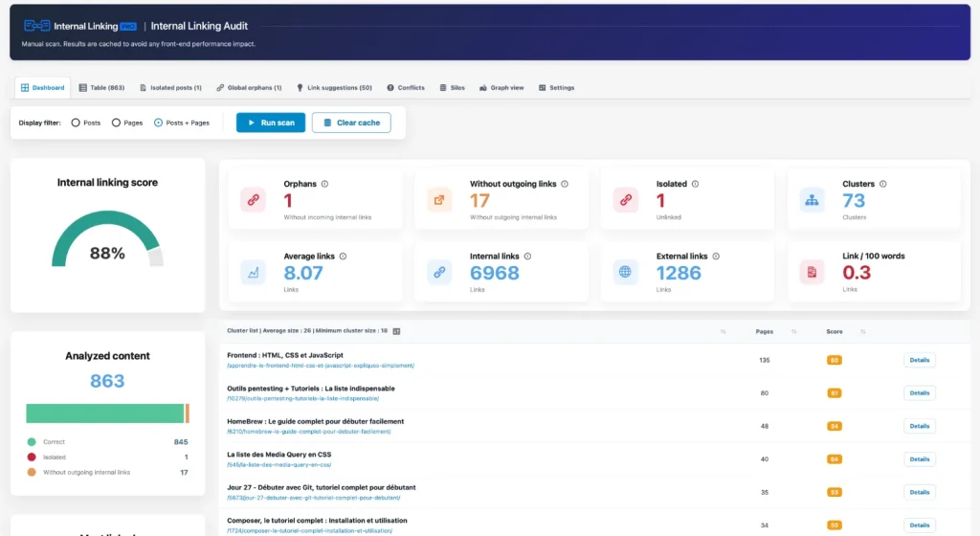Click the orange Without outgoing internal links dot
This screenshot has width=980, height=536.
click(32, 472)
